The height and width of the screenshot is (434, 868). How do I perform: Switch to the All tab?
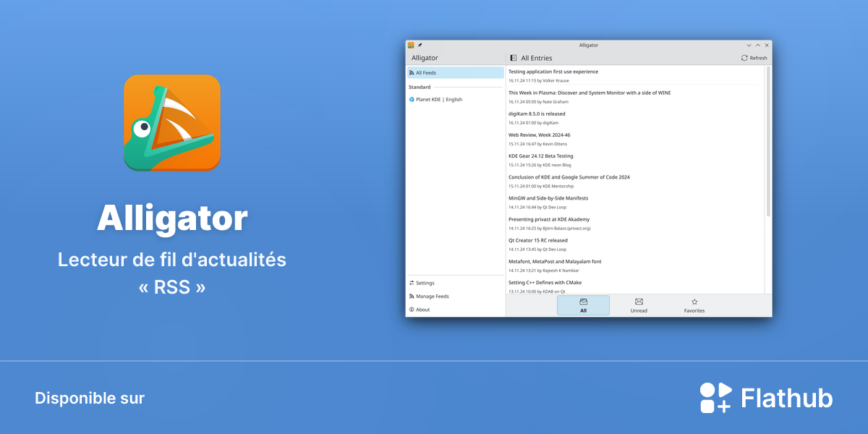[x=583, y=305]
